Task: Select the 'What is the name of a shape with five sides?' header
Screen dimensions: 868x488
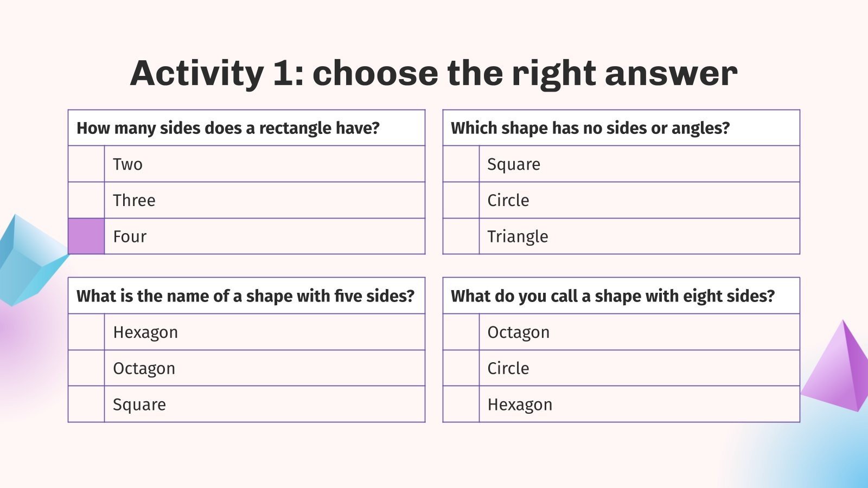Action: (245, 296)
